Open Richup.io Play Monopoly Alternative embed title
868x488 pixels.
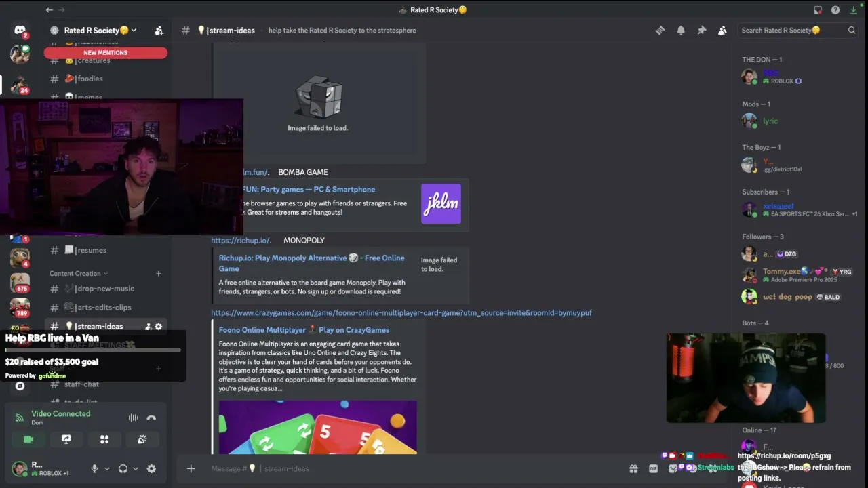tap(311, 263)
